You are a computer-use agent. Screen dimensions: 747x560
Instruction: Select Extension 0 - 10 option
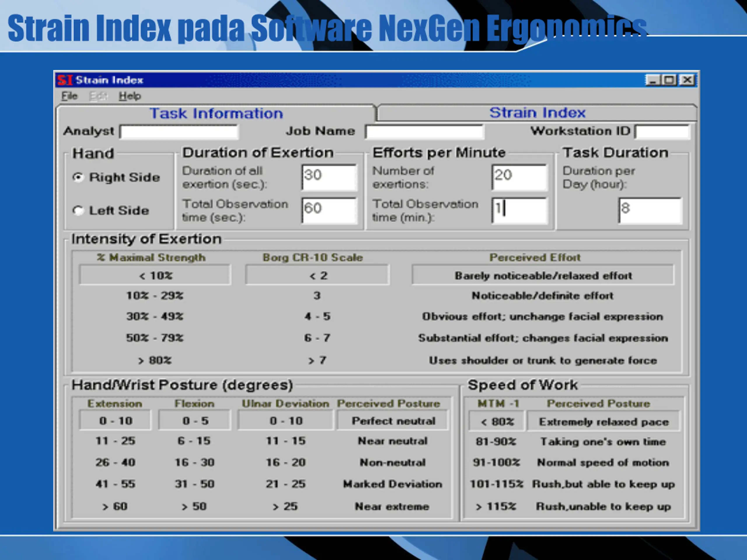coord(115,421)
